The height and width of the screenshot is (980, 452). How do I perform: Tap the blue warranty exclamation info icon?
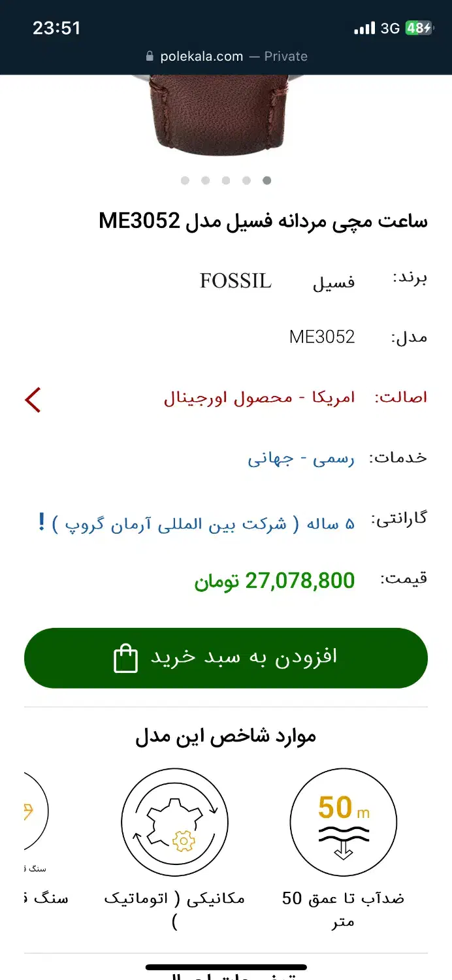click(42, 521)
